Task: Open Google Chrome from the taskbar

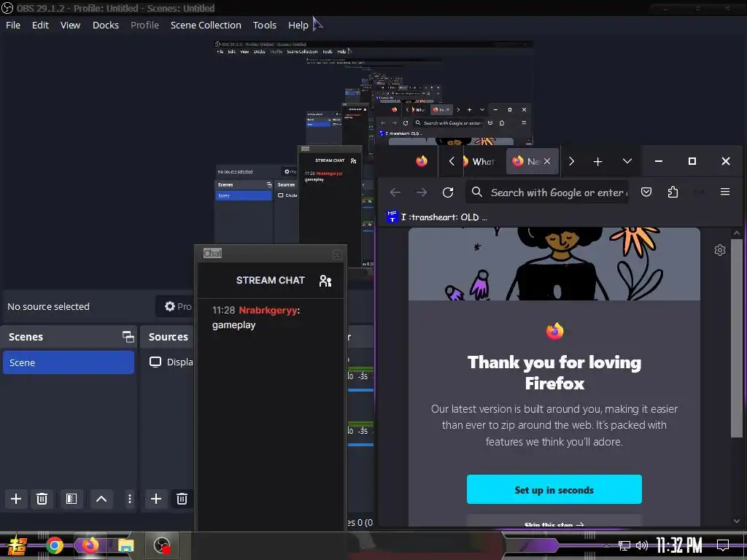Action: [x=55, y=545]
